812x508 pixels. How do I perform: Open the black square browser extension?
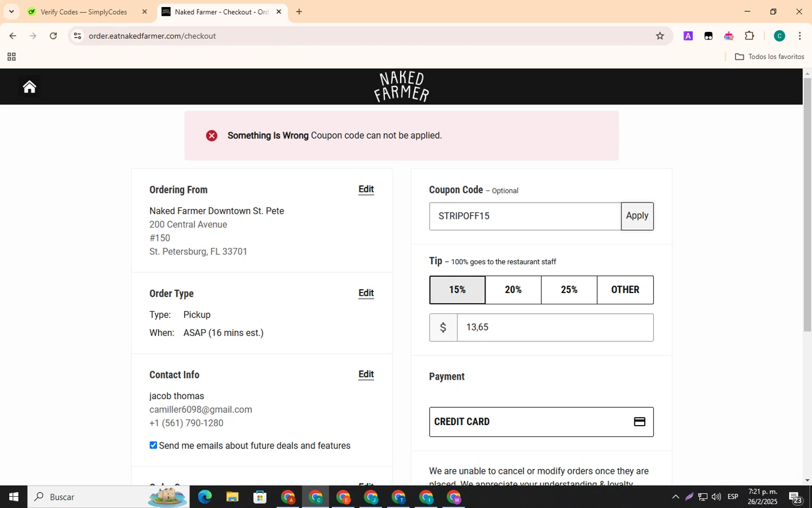click(708, 36)
